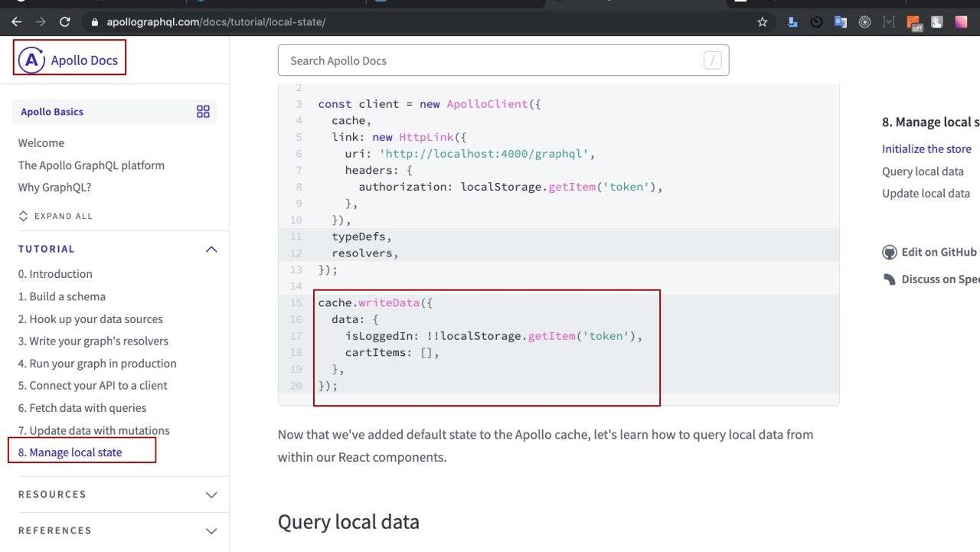Go back with the browser back arrow
Image resolution: width=980 pixels, height=552 pixels.
click(x=16, y=22)
